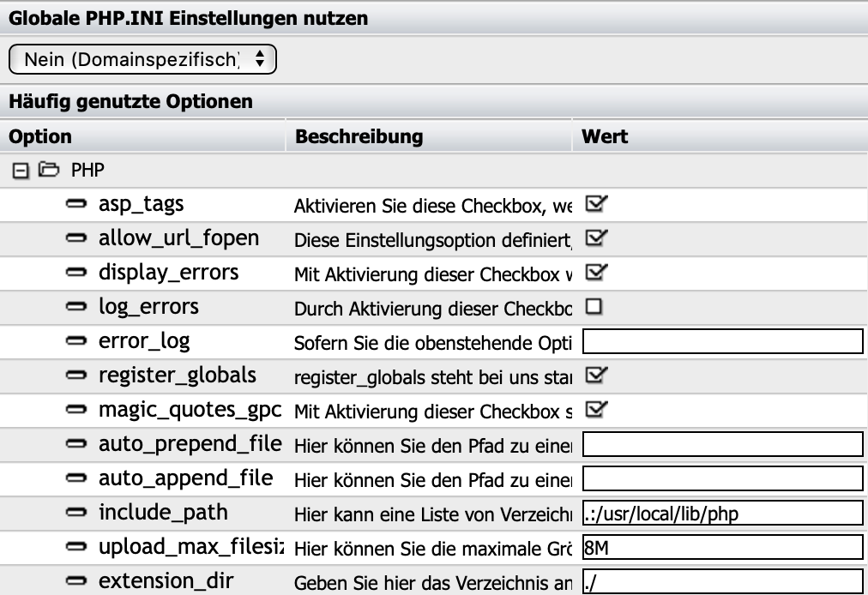The height and width of the screenshot is (595, 868).
Task: Open the global PHP.INI settings dropdown
Action: 143,59
